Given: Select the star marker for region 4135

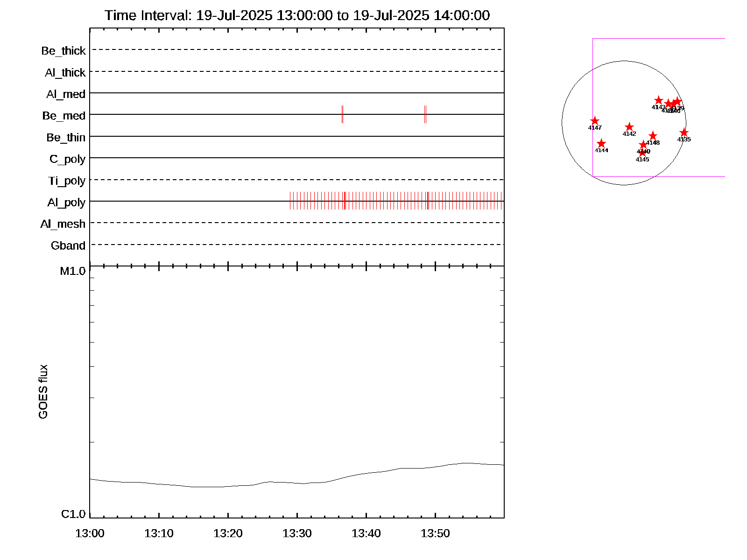Looking at the screenshot, I should pos(684,133).
